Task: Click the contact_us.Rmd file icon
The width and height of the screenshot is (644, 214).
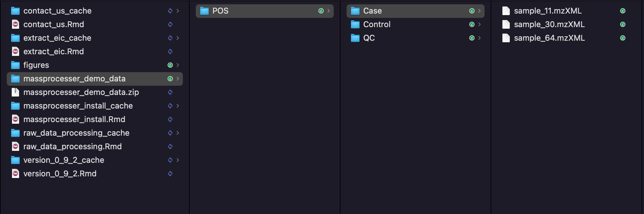Action: pyautogui.click(x=15, y=24)
